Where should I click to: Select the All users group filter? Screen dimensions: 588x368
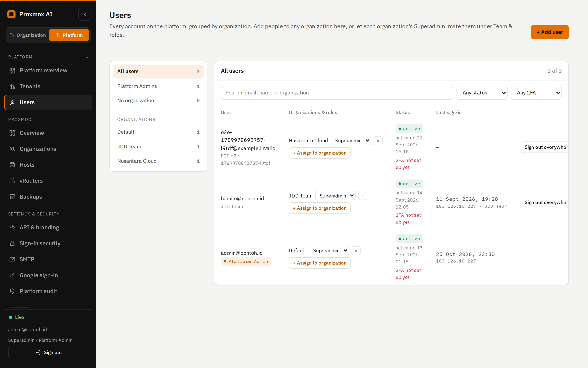[158, 72]
